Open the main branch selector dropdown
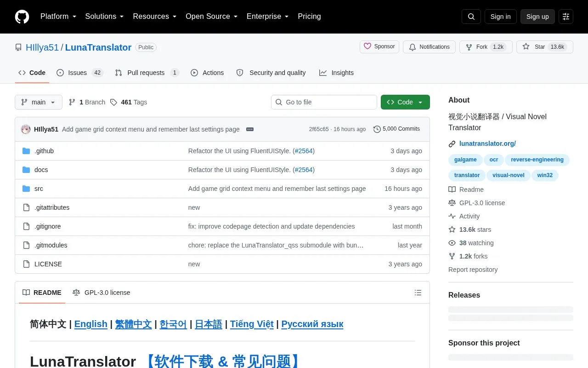 click(39, 102)
